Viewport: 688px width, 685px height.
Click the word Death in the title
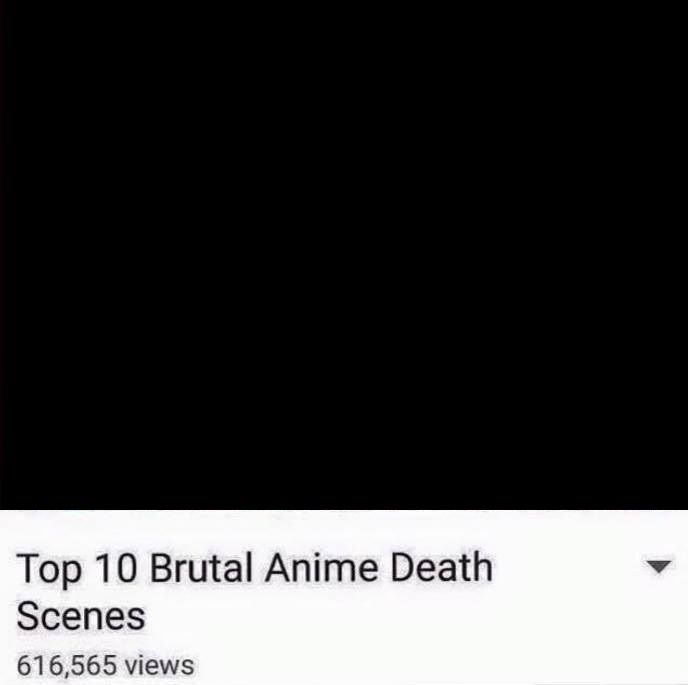[441, 567]
